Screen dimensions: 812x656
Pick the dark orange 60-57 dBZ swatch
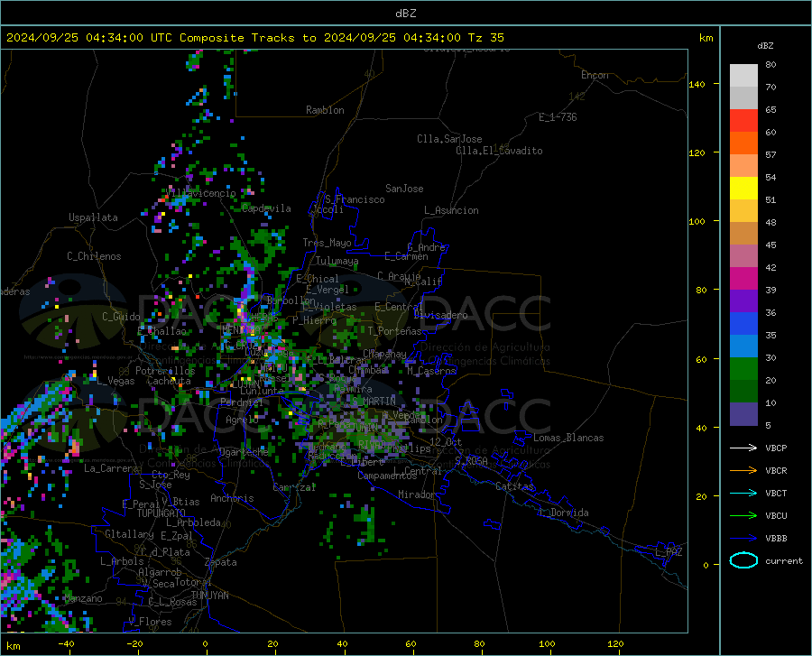(743, 143)
